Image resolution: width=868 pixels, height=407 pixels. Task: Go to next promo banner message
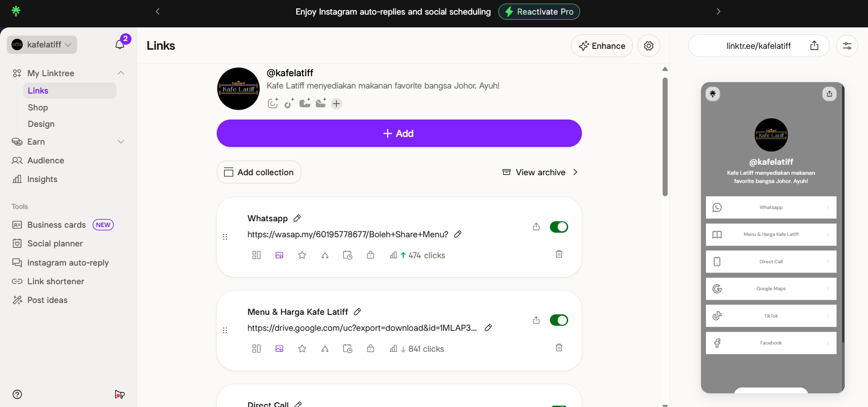pos(718,11)
